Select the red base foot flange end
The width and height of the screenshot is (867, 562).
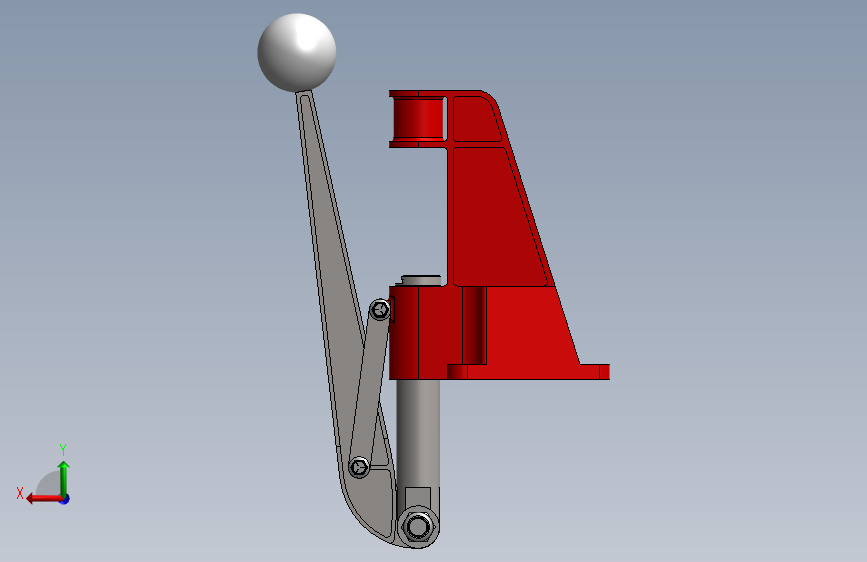point(604,372)
